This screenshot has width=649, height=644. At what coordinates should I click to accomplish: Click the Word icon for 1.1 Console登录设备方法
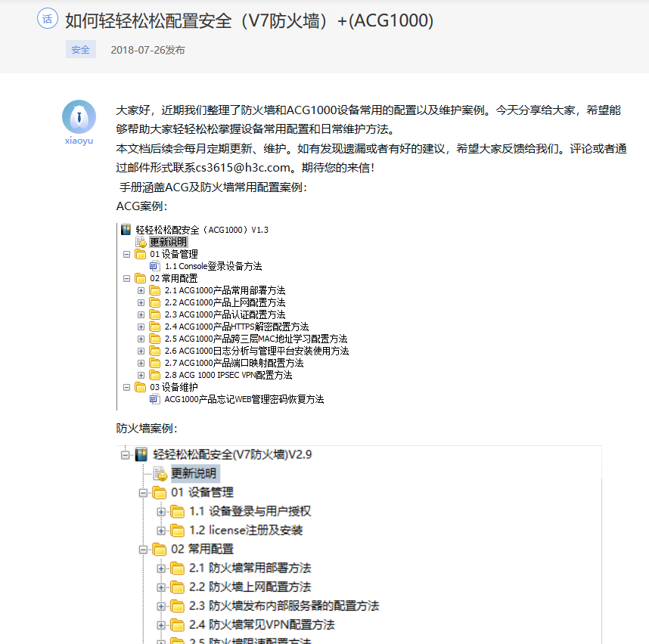[x=154, y=266]
